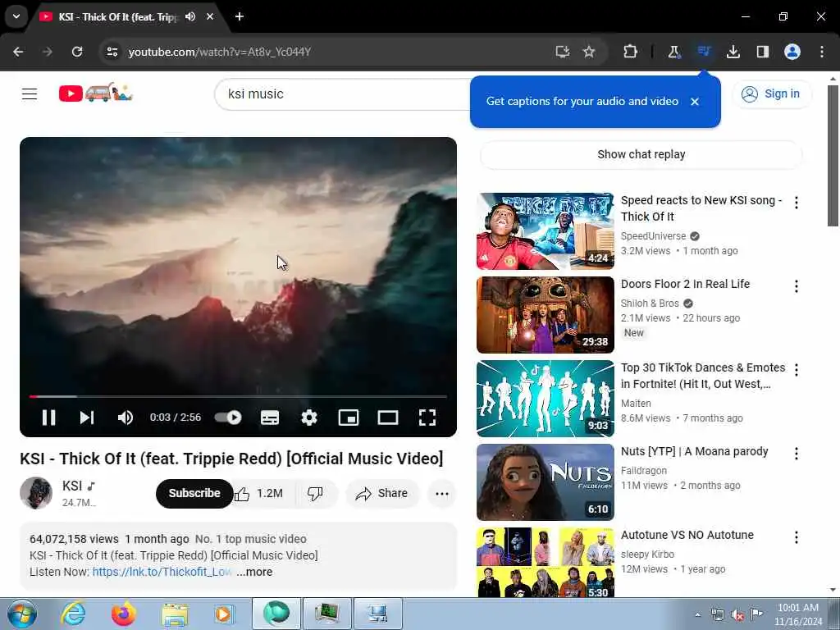The width and height of the screenshot is (840, 630).
Task: Open the KSI channel name link
Action: click(72, 486)
